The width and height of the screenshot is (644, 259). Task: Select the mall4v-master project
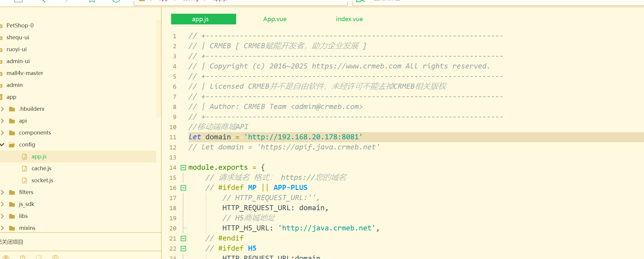tap(25, 73)
